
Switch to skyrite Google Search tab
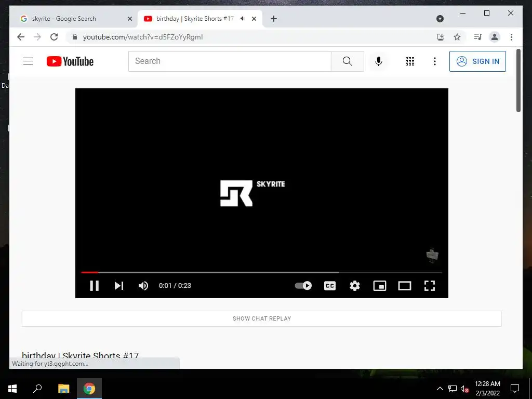click(x=74, y=19)
